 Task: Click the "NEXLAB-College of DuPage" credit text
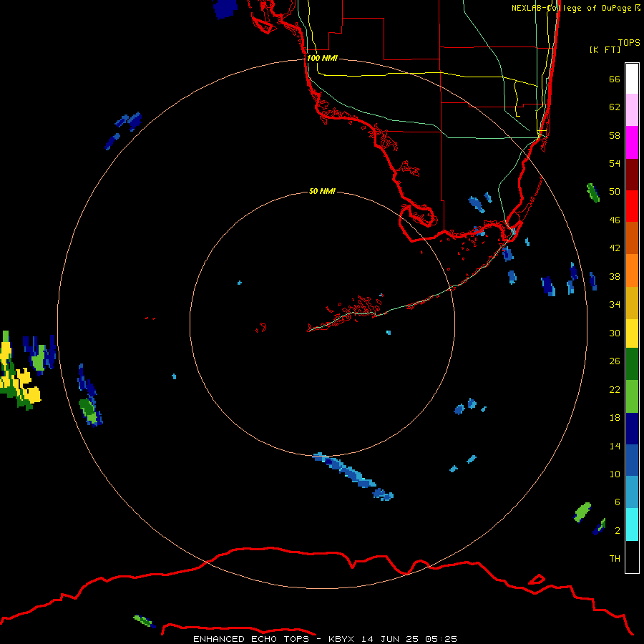(x=571, y=8)
